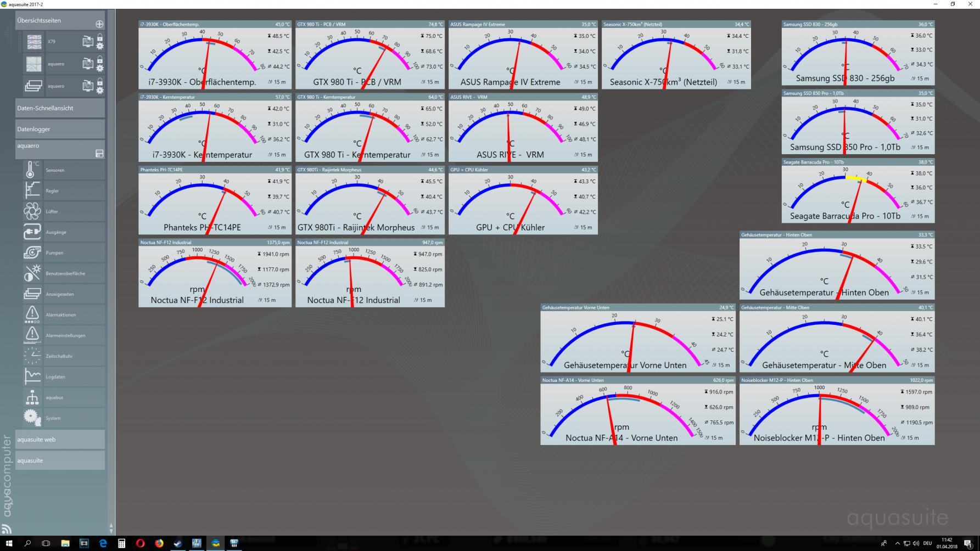Select the GPU + CPU Kühler gauge
980x551 pixels.
[x=523, y=200]
